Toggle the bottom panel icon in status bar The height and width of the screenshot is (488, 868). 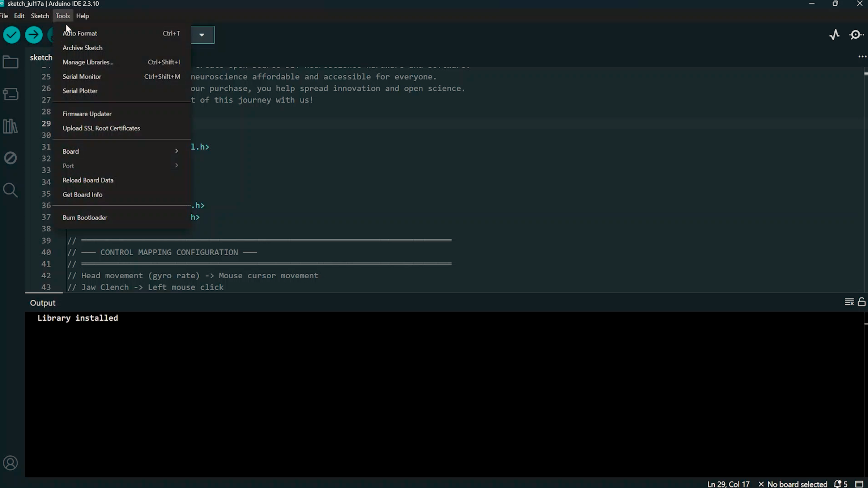(859, 484)
